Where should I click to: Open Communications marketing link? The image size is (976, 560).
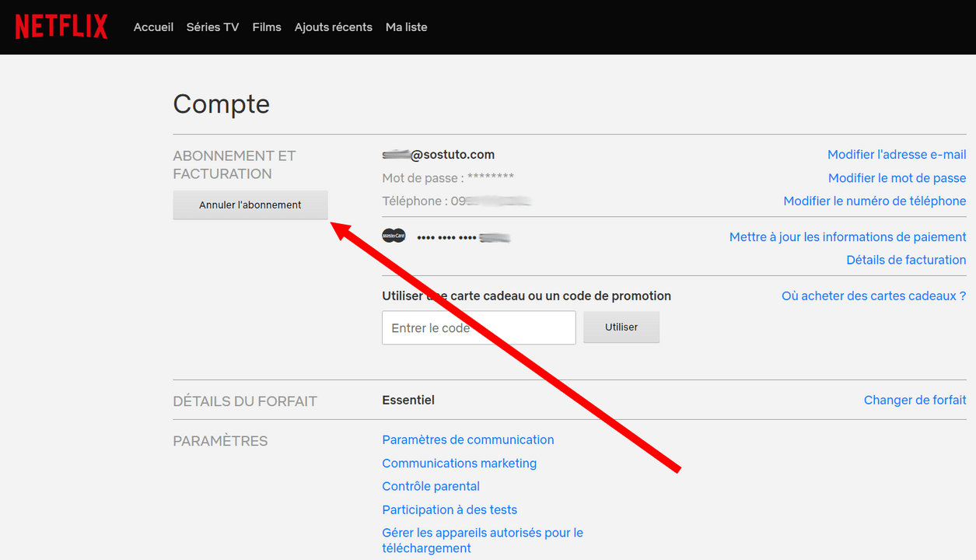(460, 464)
